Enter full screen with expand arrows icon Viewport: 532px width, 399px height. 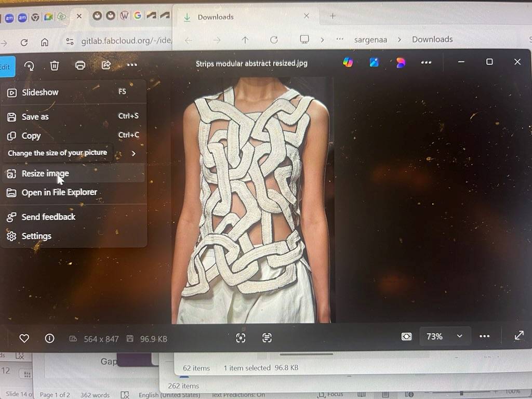[518, 336]
